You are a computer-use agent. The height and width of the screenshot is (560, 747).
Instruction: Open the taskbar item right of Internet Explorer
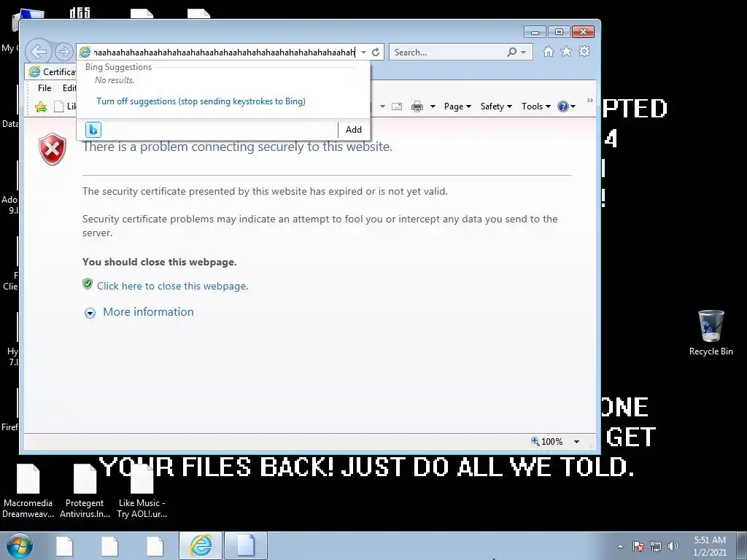(x=246, y=545)
